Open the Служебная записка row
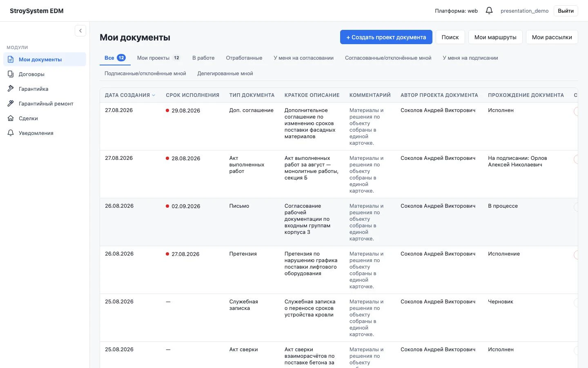 click(x=339, y=318)
